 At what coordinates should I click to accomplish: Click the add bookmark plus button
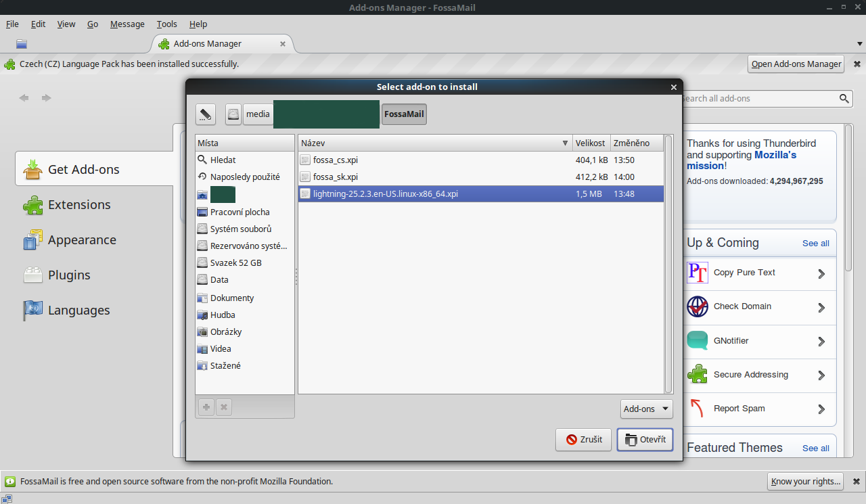tap(206, 407)
